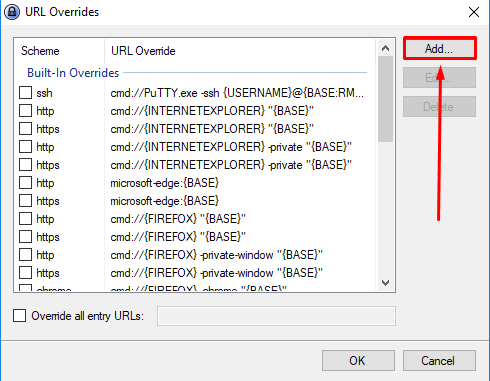Enable https Firefox "{BASE}" override checkbox

click(26, 237)
